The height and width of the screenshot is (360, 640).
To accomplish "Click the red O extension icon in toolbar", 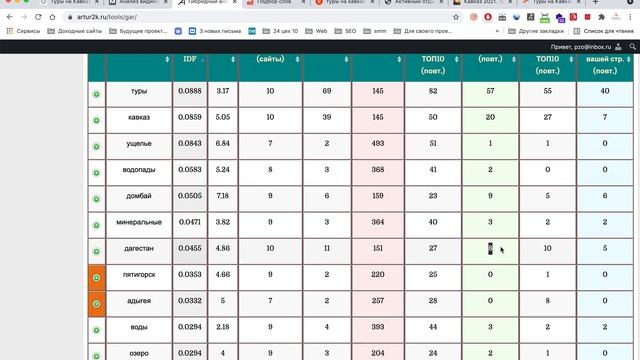I will coord(488,17).
